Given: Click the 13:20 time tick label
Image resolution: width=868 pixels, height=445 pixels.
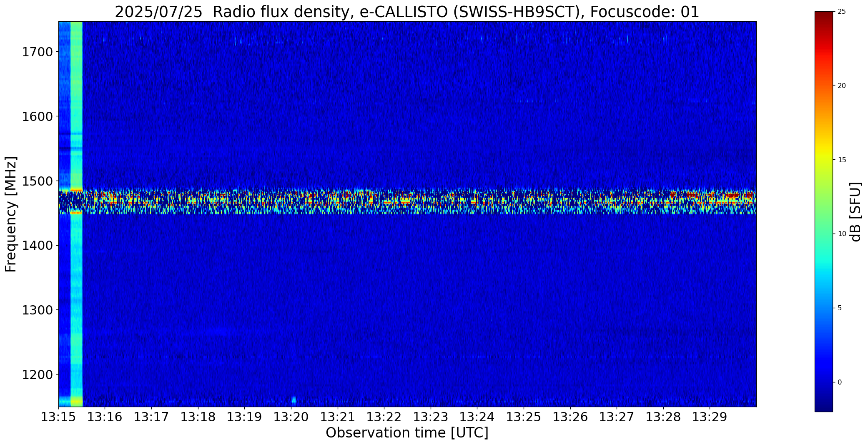Looking at the screenshot, I should click(x=291, y=417).
